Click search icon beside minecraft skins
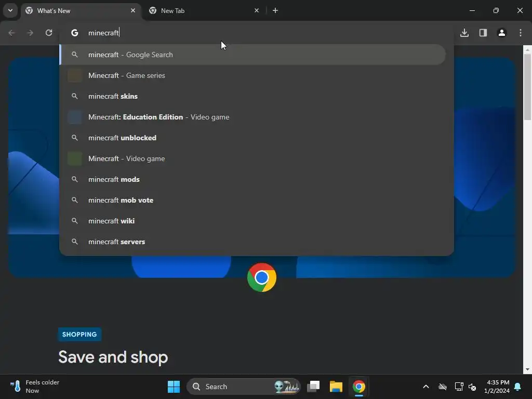This screenshot has height=399, width=532. 75,96
